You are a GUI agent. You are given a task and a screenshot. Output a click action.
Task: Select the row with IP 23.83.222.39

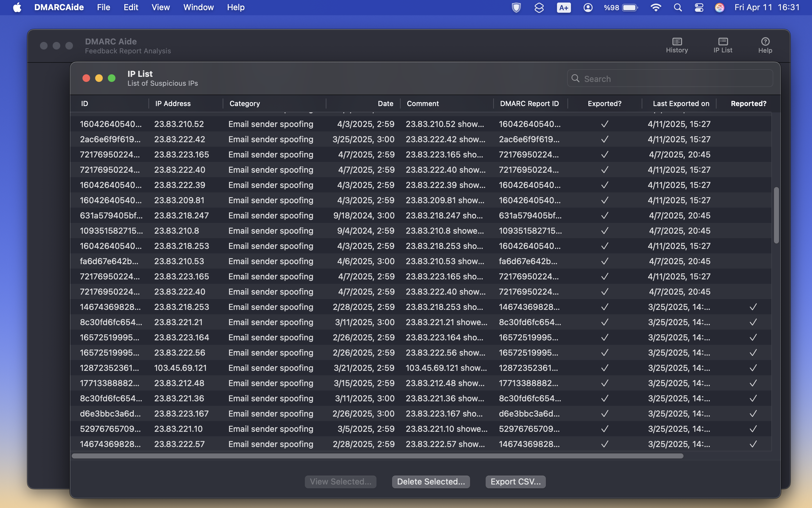(x=421, y=185)
